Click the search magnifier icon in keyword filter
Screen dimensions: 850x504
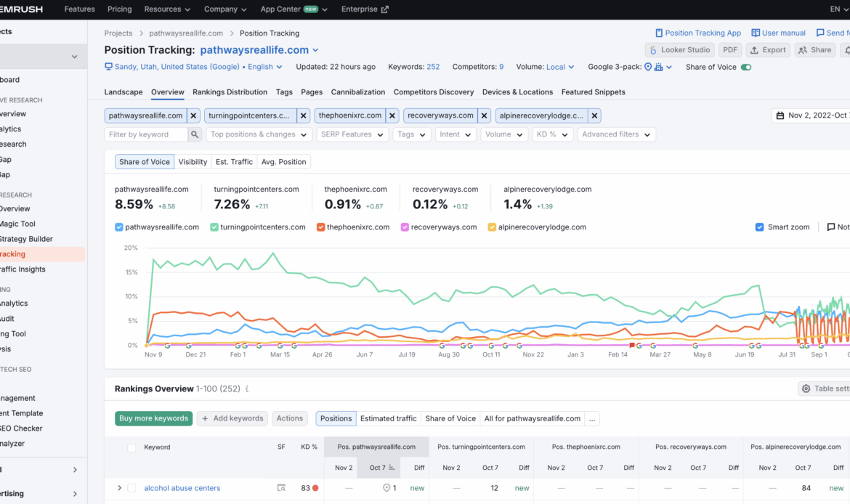195,134
